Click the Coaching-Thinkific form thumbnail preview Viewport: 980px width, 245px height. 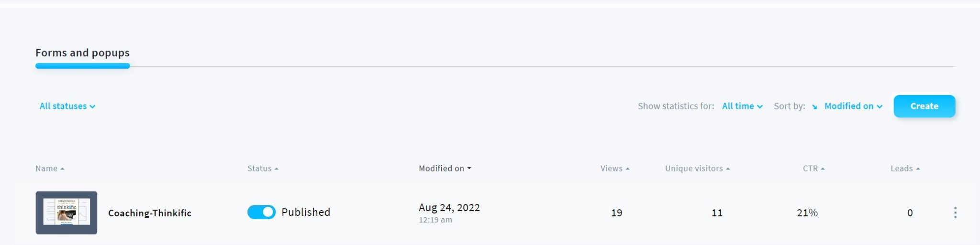pos(67,213)
